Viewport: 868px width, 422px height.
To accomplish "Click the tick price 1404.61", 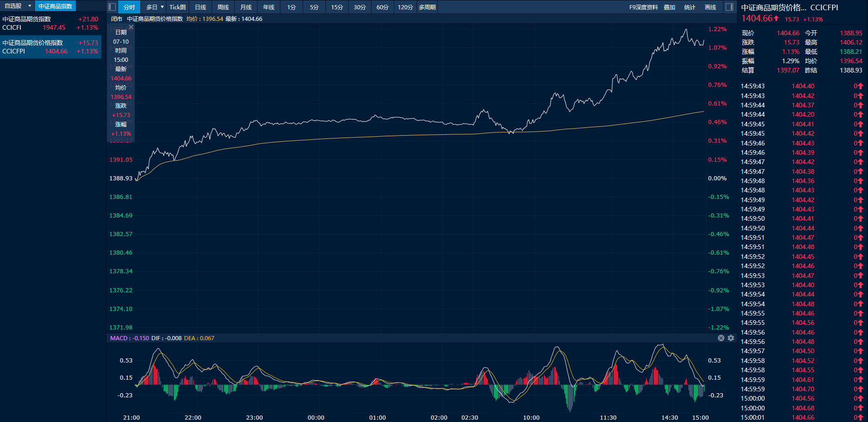I will click(x=803, y=380).
